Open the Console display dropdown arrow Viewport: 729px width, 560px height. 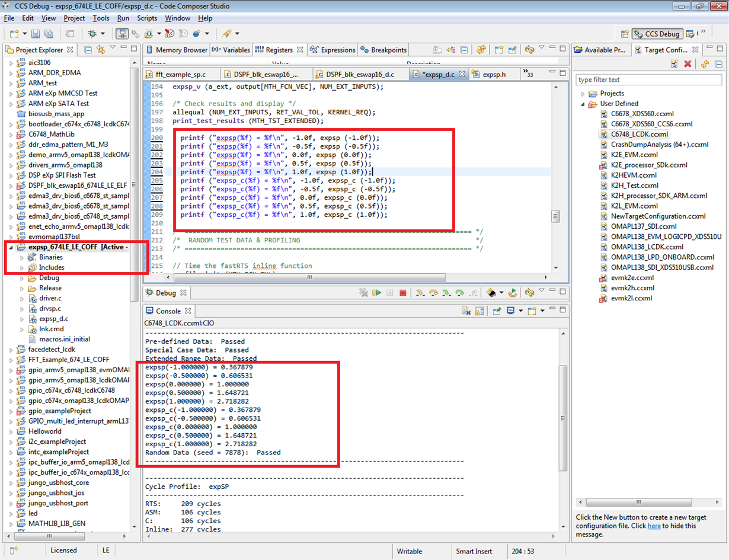click(521, 311)
